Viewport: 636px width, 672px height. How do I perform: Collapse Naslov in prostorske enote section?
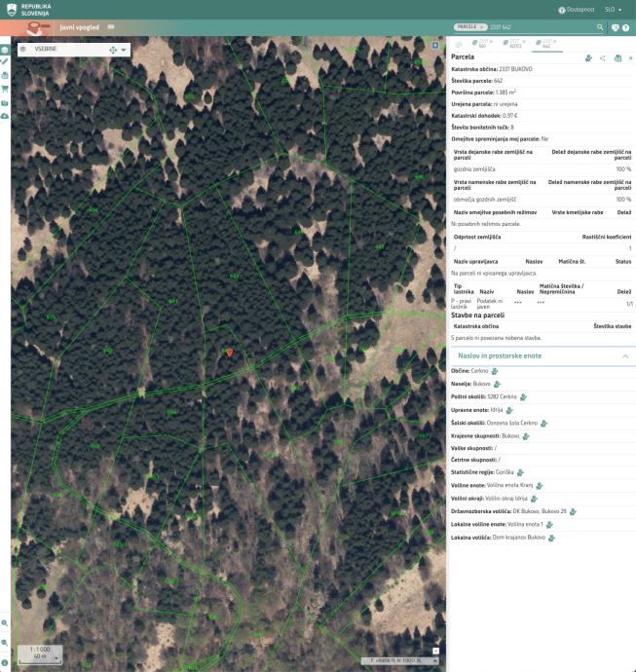(625, 356)
